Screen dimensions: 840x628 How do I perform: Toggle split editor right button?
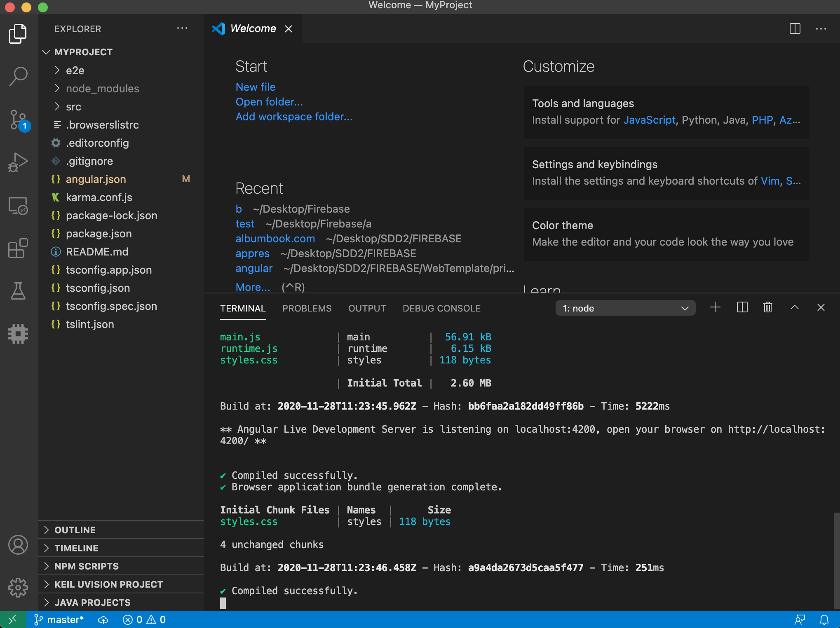(x=795, y=29)
